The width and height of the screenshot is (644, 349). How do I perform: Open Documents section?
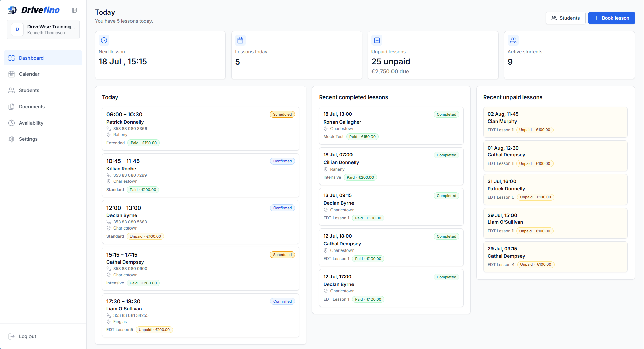pyautogui.click(x=43, y=107)
